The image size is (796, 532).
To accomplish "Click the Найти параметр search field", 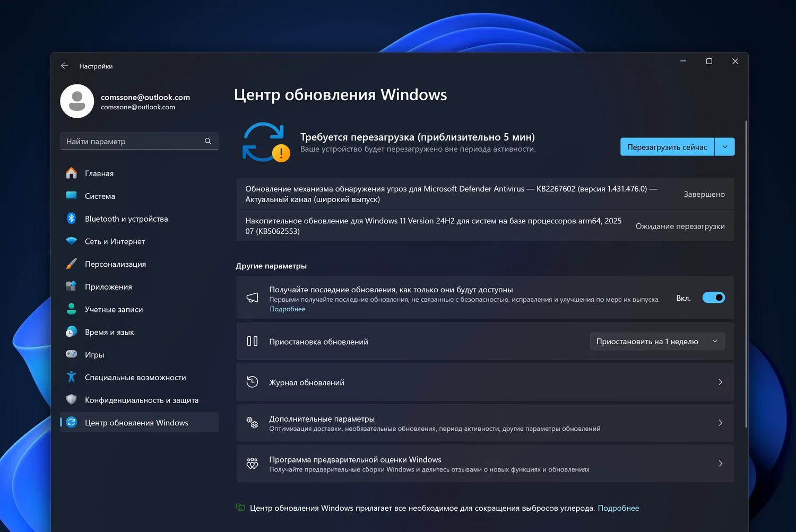I will click(139, 141).
